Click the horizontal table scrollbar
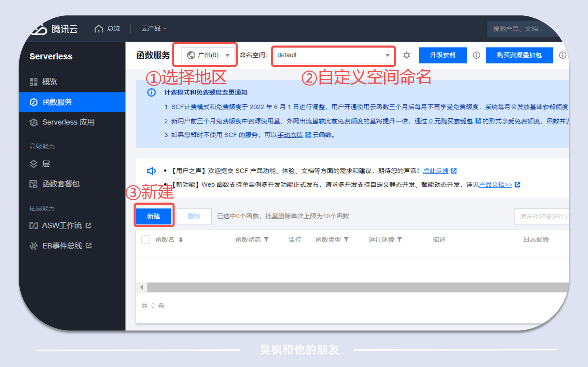Screen dimensions: 588x367 click(x=358, y=287)
